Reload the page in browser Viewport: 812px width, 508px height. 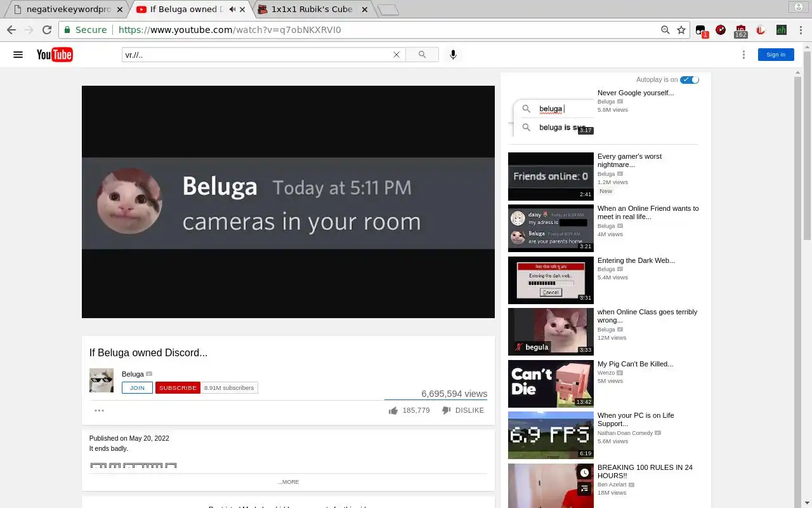(x=47, y=30)
